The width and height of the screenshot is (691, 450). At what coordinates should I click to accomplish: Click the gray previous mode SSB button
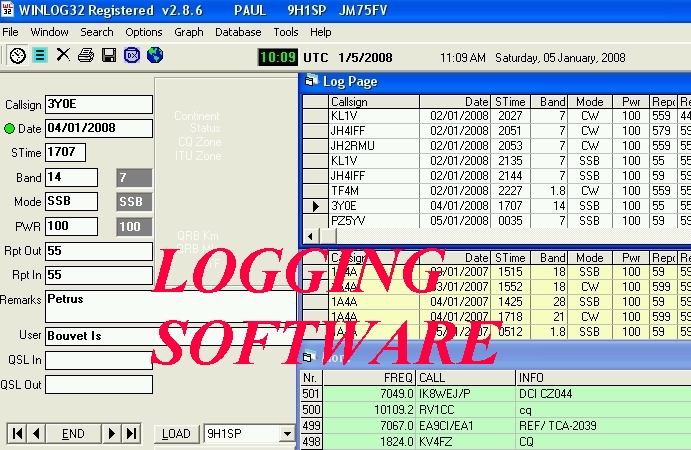pyautogui.click(x=134, y=202)
